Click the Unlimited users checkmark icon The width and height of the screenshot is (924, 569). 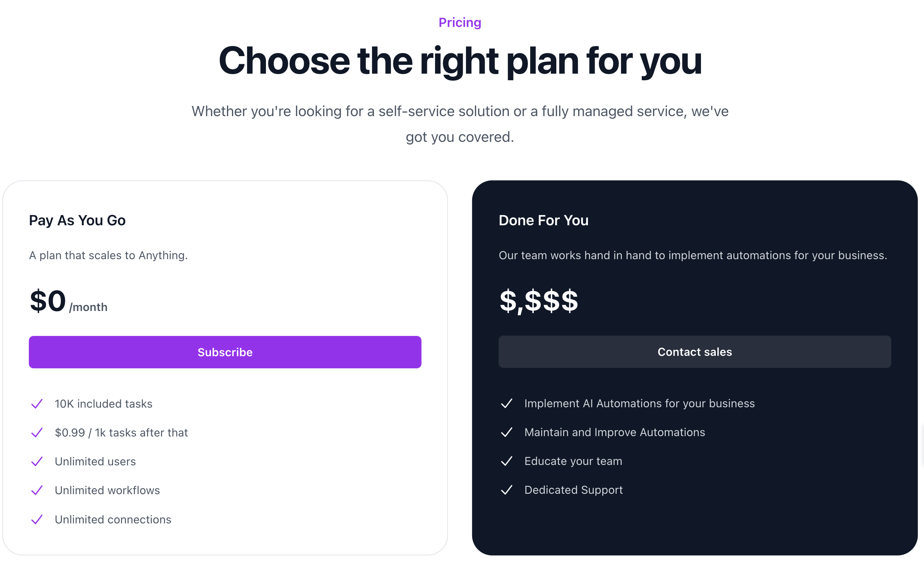(x=37, y=461)
